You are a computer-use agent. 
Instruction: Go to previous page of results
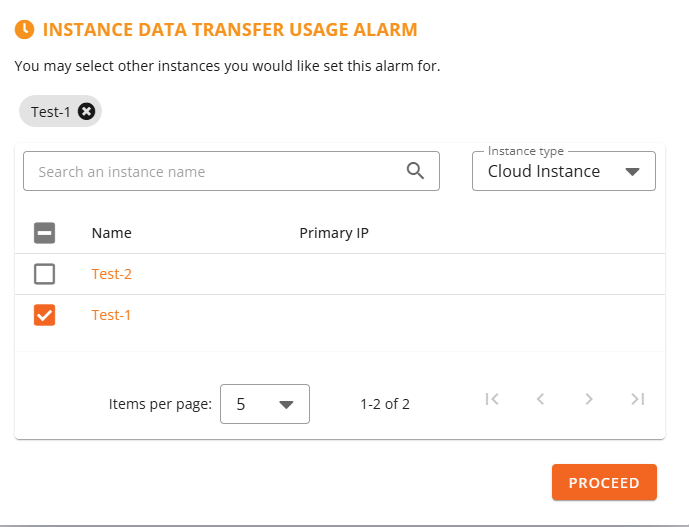540,399
